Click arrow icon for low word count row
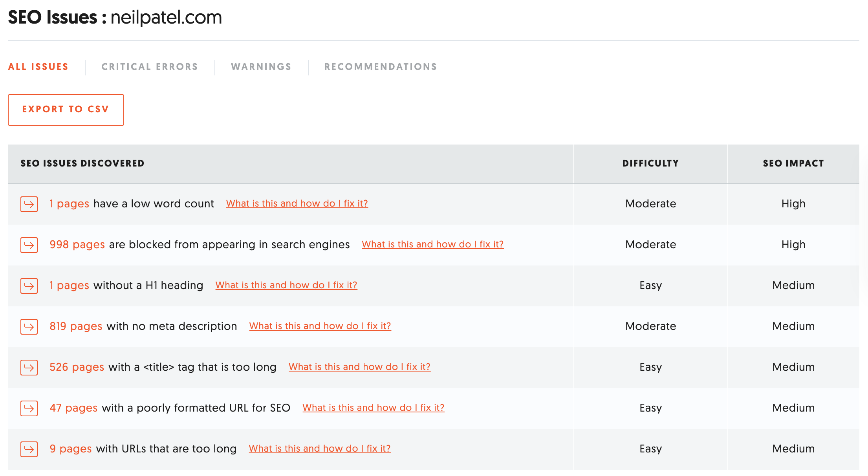 click(x=29, y=204)
